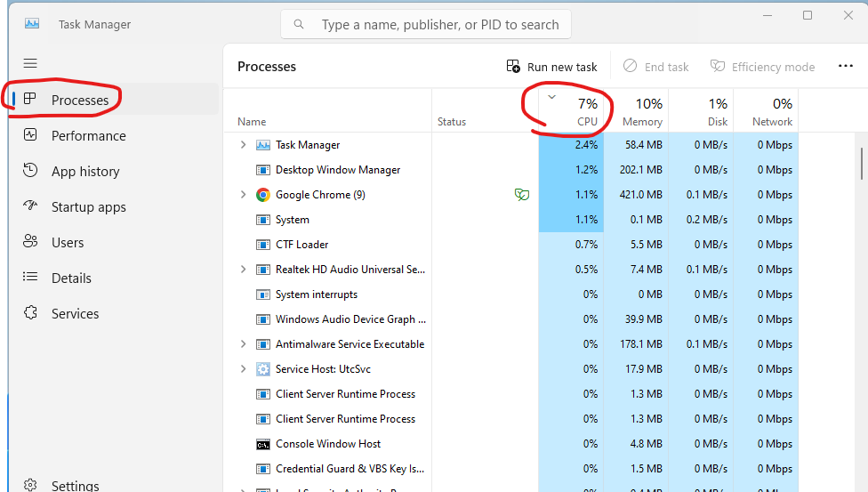
Task: Click the vertical scrollbar of process list
Action: 862,164
